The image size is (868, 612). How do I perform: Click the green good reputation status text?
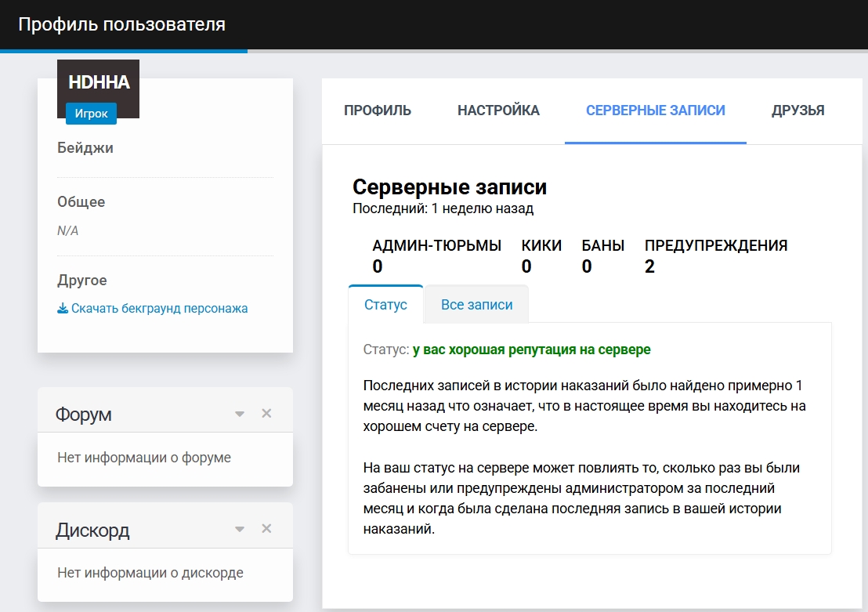531,349
